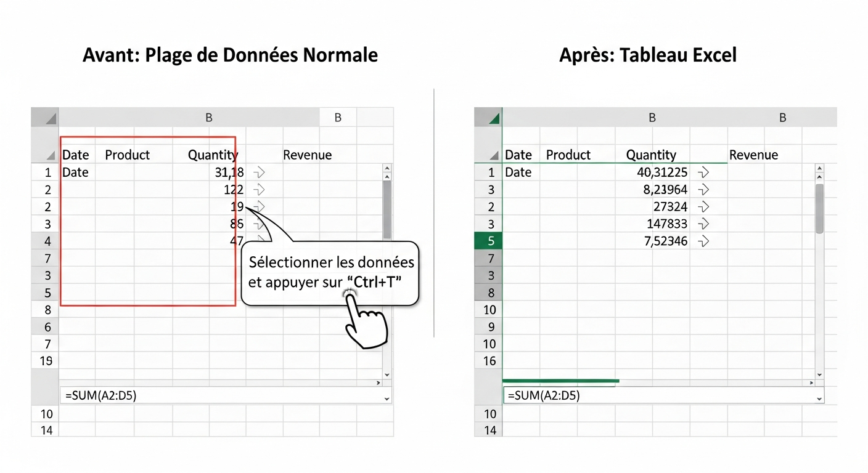
Task: Click the green-edged select-all corner in the Après sheet
Action: tap(488, 118)
